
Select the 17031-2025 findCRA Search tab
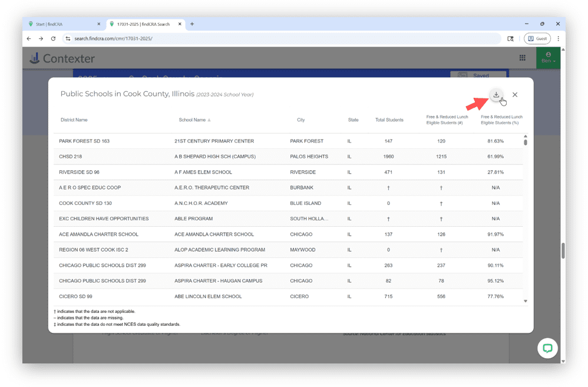pos(143,24)
